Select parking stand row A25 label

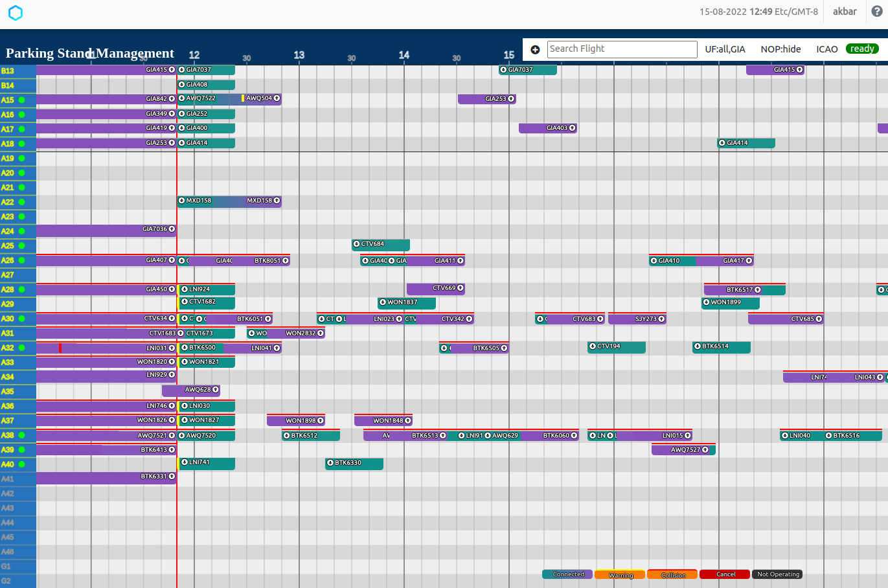tap(8, 245)
